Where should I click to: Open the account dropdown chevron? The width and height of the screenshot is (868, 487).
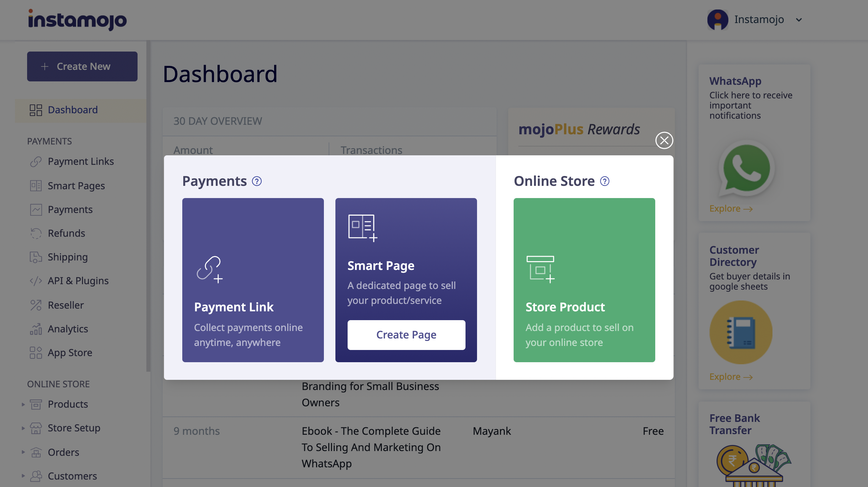pyautogui.click(x=799, y=20)
